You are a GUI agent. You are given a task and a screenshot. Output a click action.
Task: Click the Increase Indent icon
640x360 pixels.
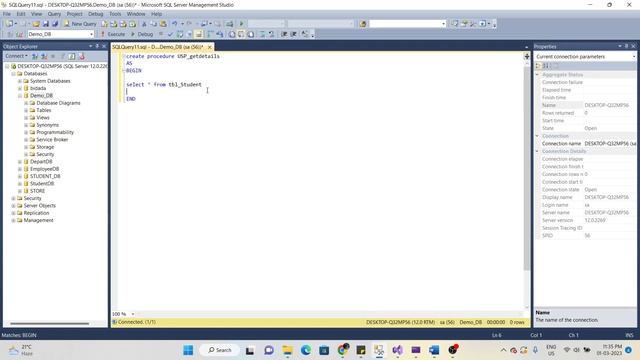pyautogui.click(x=293, y=34)
